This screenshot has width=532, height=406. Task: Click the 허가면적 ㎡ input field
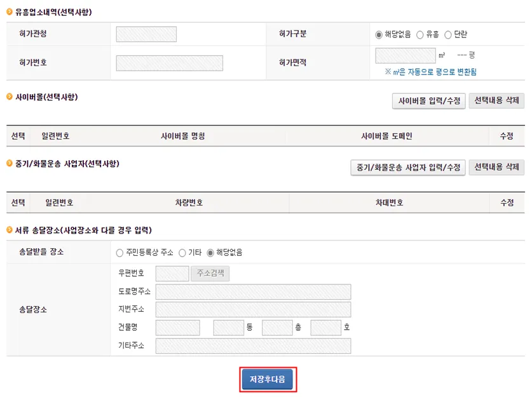[x=406, y=56]
